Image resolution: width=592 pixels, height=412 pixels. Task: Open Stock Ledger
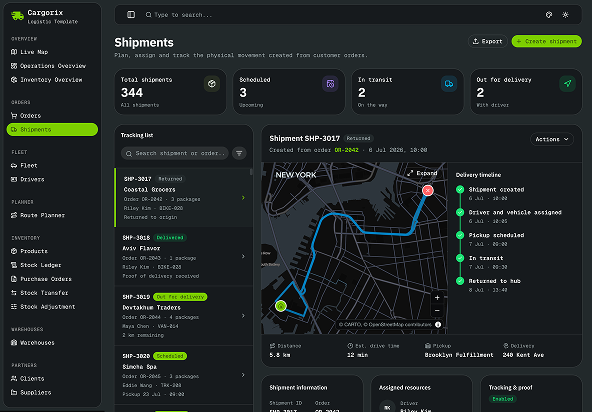pyautogui.click(x=52, y=265)
